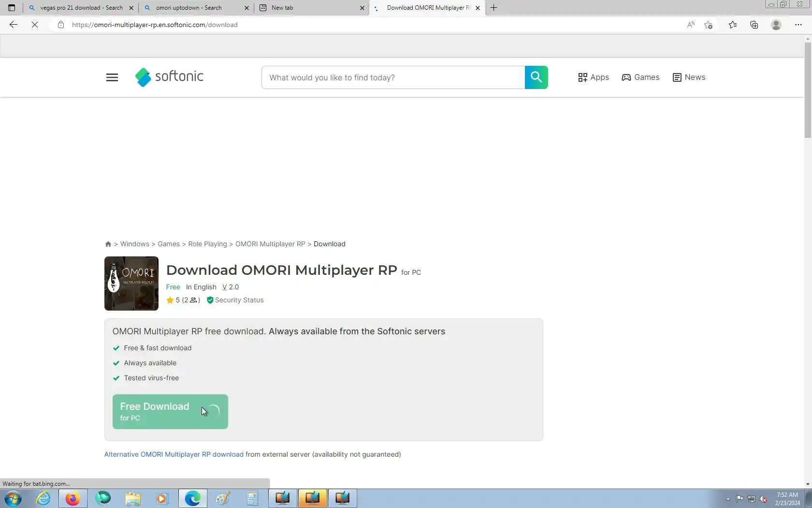812x508 pixels.
Task: Click the scrollbar down arrow
Action: pyautogui.click(x=808, y=484)
